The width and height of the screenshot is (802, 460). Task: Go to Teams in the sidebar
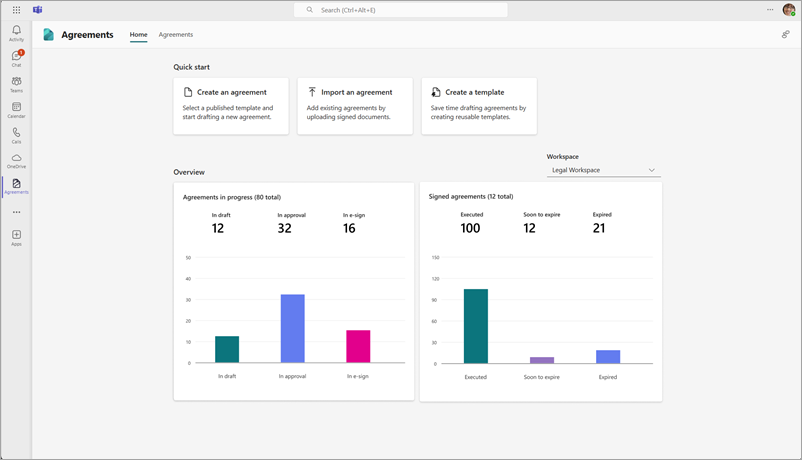coord(16,84)
